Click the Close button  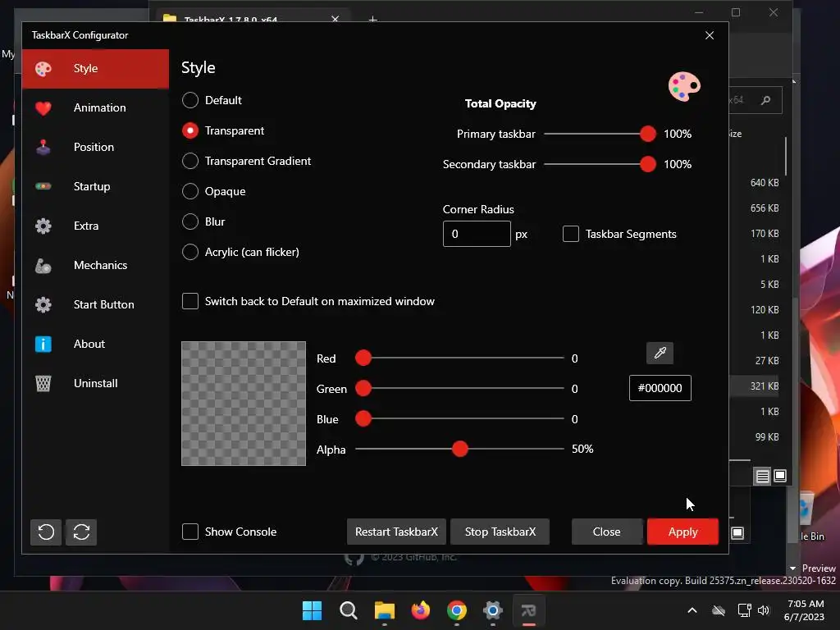[x=606, y=532]
